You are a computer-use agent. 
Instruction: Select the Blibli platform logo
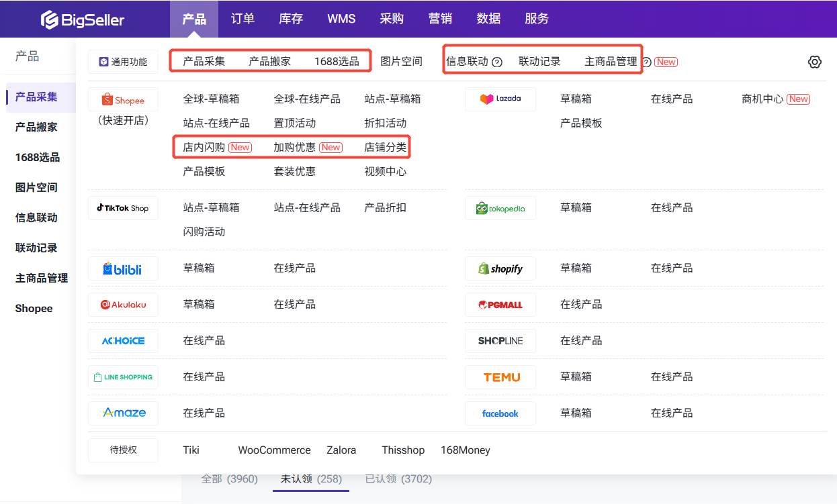click(x=123, y=268)
